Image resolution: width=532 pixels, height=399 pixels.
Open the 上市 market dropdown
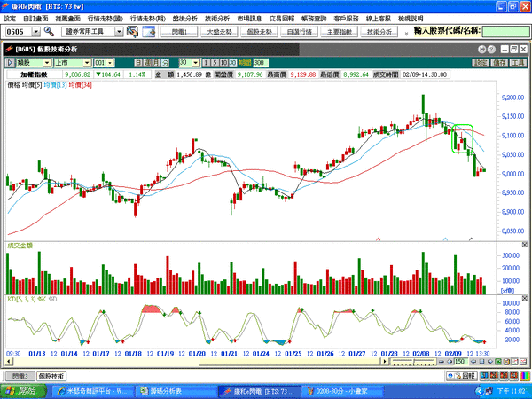pos(87,63)
